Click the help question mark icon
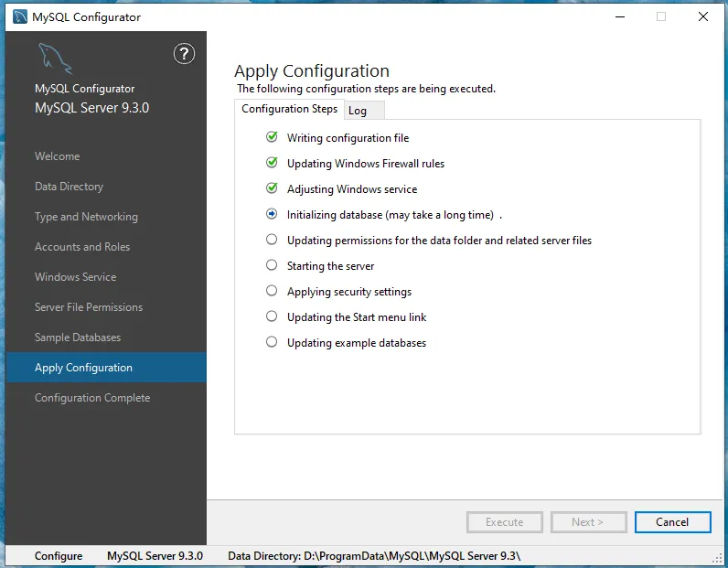The image size is (728, 568). [184, 54]
